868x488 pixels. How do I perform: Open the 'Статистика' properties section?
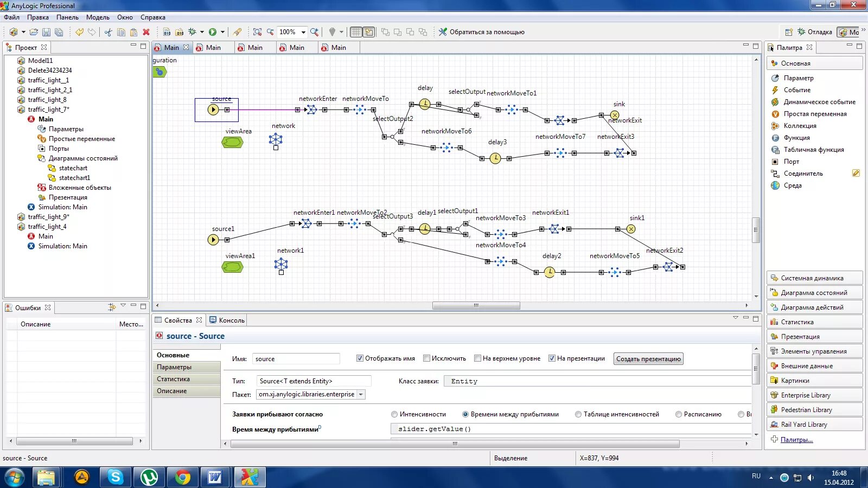point(187,379)
